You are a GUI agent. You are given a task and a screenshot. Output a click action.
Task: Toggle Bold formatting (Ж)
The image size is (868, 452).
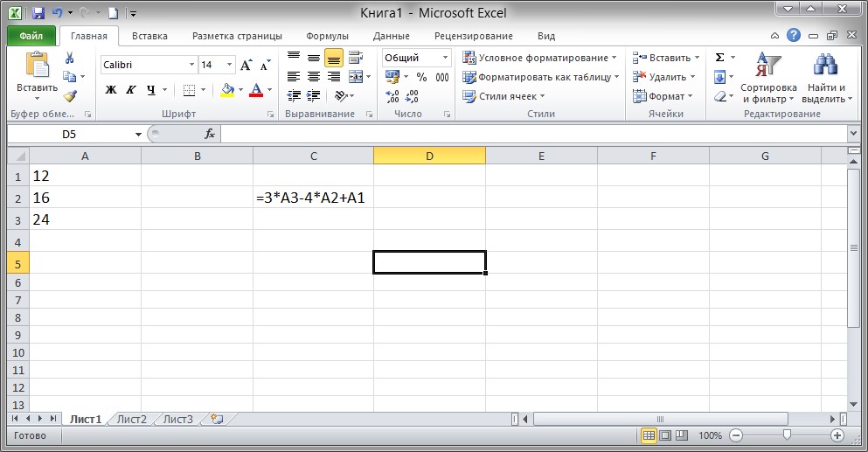pos(111,90)
